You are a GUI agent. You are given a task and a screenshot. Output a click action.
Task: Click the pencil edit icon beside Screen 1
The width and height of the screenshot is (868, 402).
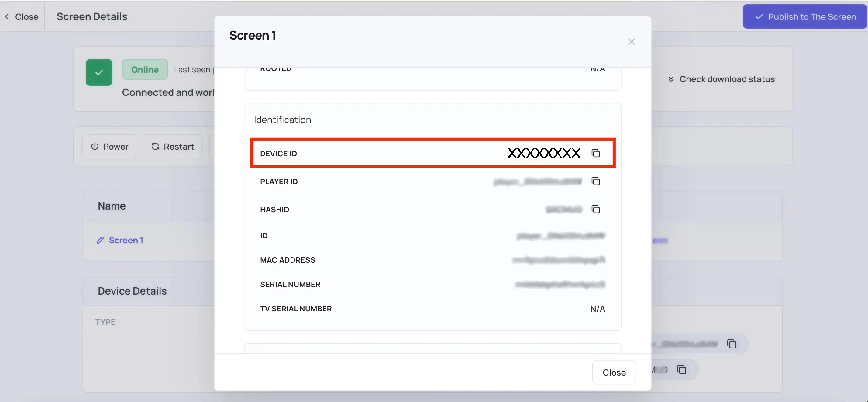100,240
